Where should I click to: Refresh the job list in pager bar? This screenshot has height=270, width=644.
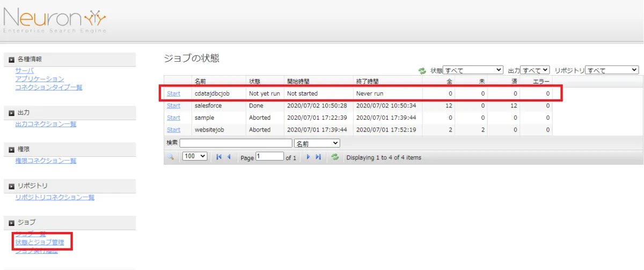[335, 157]
